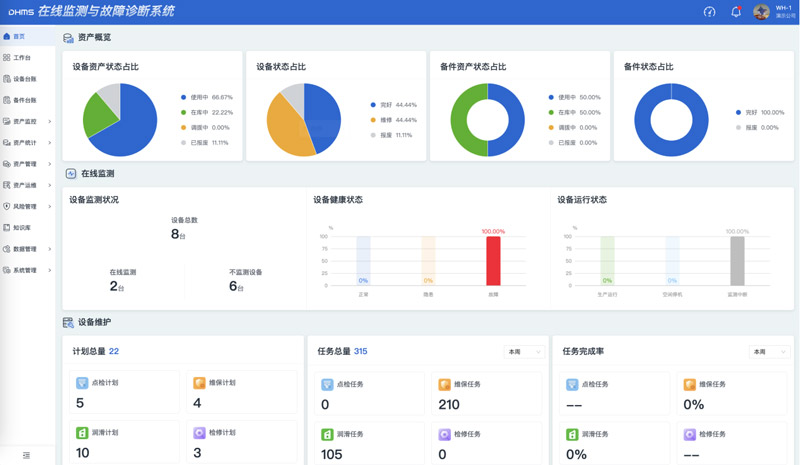This screenshot has width=800, height=465.
Task: Open the 本周 dropdown in 任务总量
Action: point(525,352)
